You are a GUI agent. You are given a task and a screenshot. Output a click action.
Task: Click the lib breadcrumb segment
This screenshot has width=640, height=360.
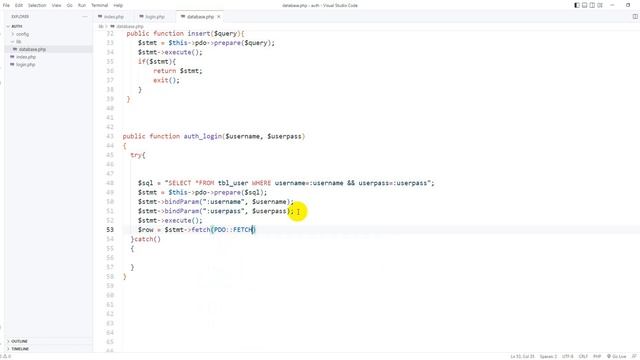100,27
